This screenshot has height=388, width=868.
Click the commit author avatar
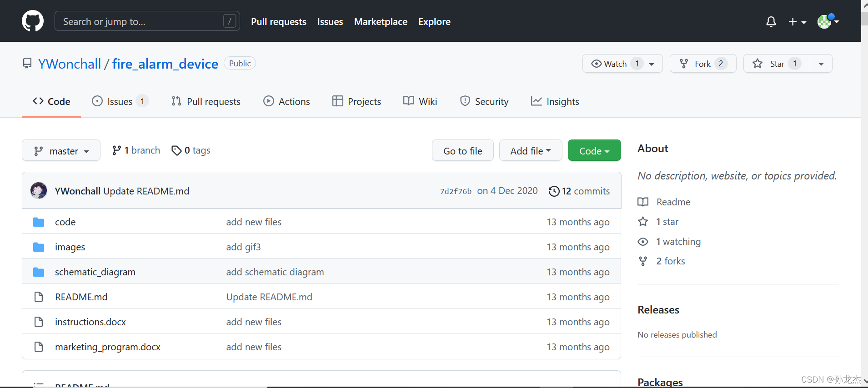(39, 190)
